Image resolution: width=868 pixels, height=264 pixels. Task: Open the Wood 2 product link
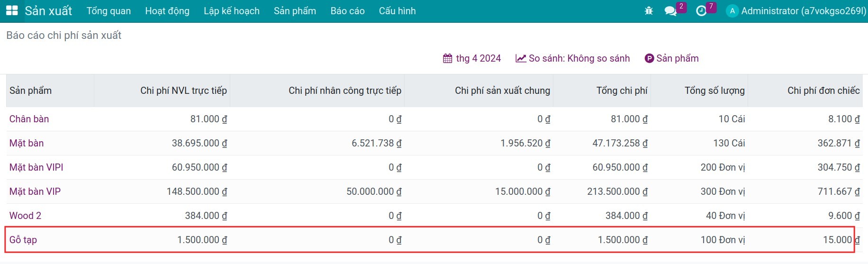(x=25, y=216)
